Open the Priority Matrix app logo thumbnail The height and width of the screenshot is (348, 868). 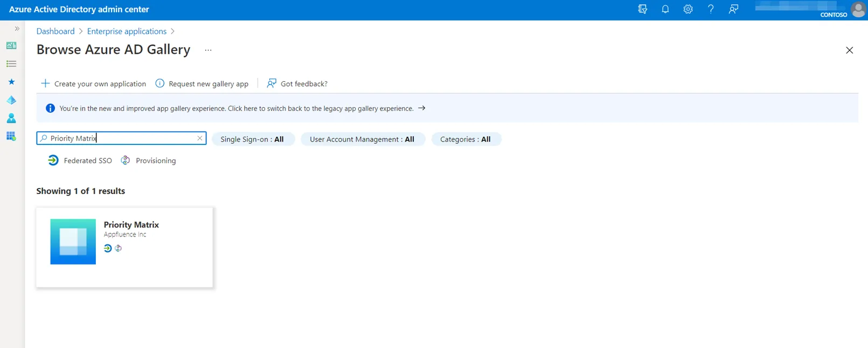73,241
